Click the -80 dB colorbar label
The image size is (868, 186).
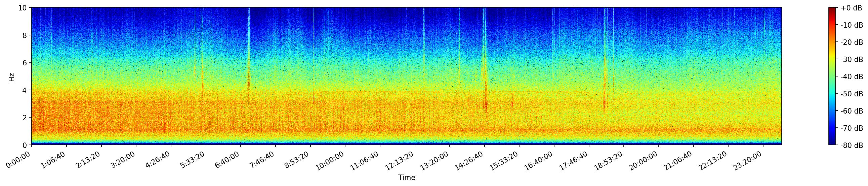[x=852, y=146]
